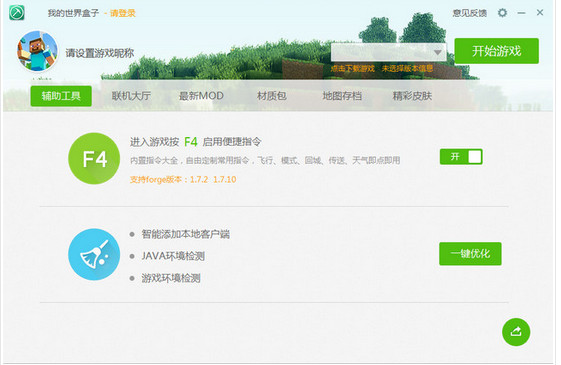The image size is (561, 365).
Task: Click 请设置游戏昵称 to set nickname
Action: (x=99, y=53)
